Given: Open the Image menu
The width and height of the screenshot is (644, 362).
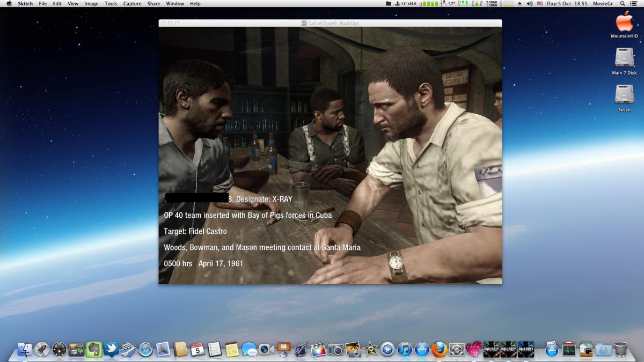Looking at the screenshot, I should 91,3.
